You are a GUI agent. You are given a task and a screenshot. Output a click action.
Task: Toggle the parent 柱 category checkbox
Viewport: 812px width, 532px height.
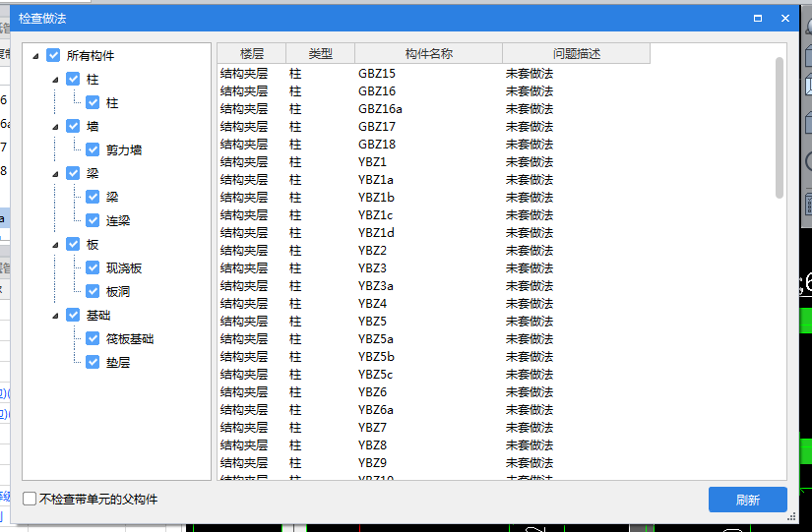pyautogui.click(x=73, y=80)
